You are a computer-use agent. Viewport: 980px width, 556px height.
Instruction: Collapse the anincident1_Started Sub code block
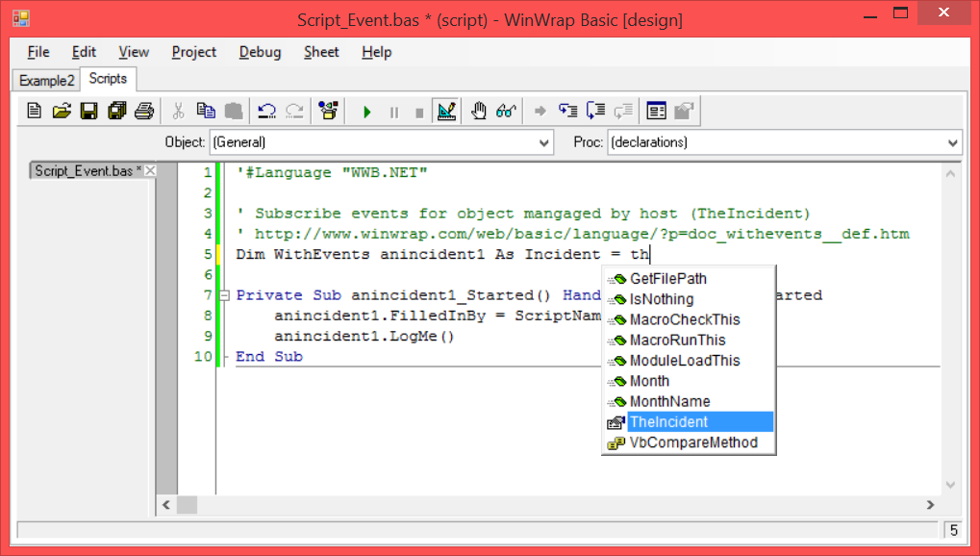click(x=224, y=295)
